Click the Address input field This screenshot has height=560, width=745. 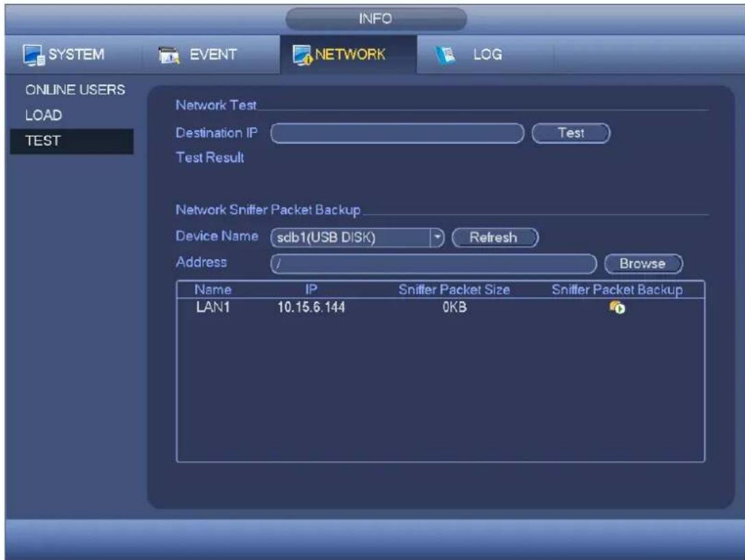(x=433, y=264)
